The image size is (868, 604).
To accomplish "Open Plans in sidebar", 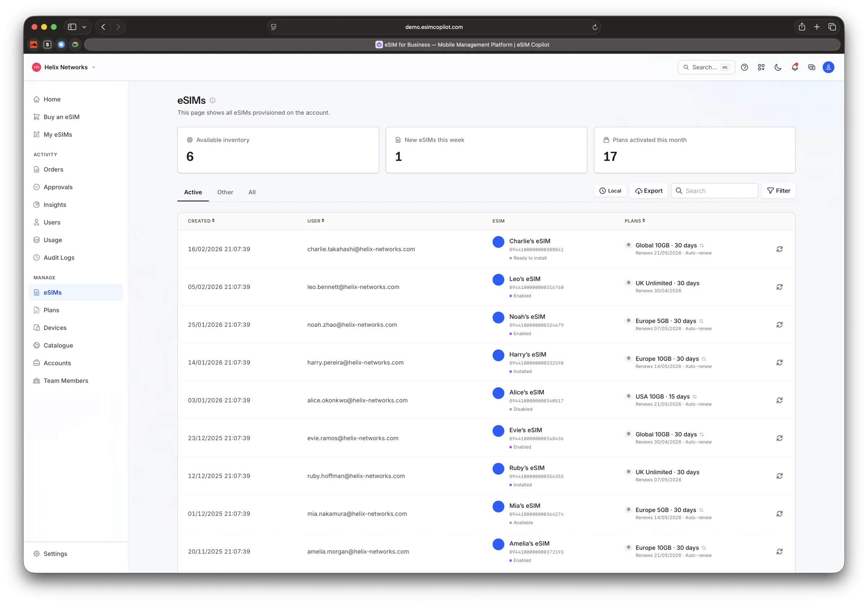I will point(76,310).
